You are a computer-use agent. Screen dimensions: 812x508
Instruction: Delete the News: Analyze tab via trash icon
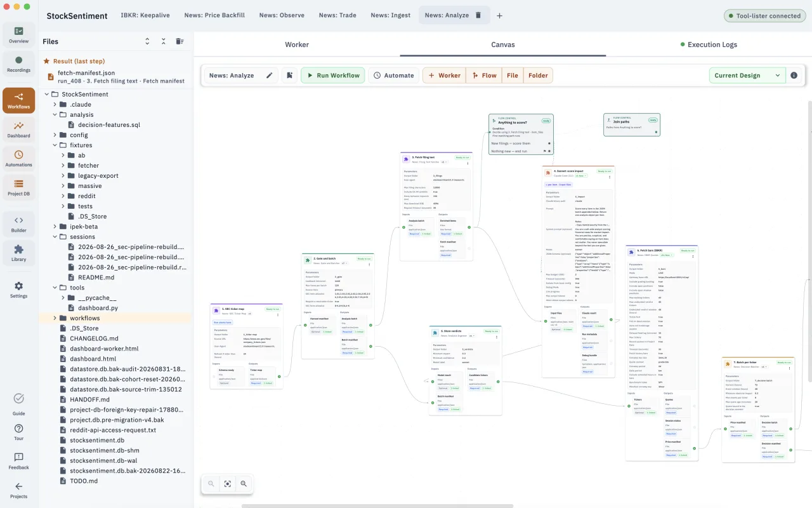[x=478, y=15]
